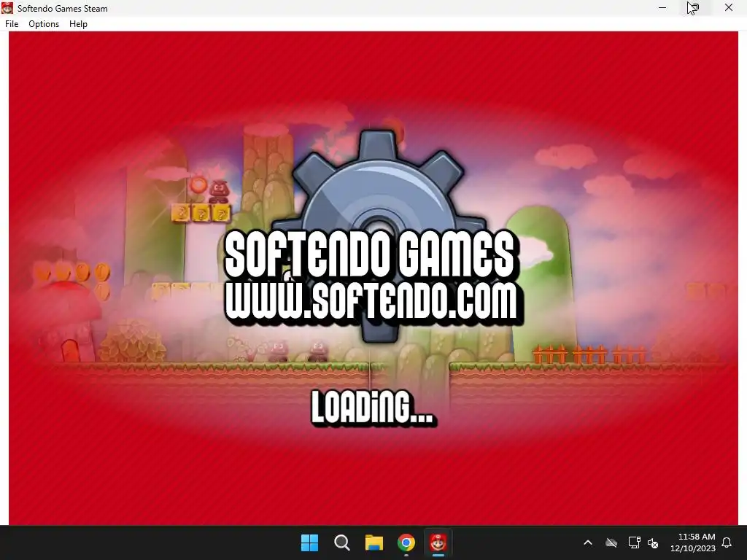Open the network status tray icon

click(634, 542)
